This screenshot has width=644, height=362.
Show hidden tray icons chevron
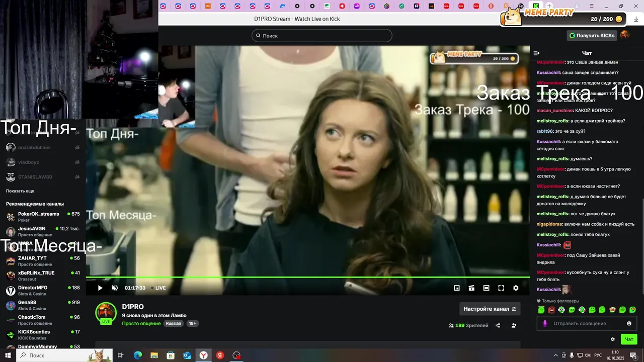point(555,355)
